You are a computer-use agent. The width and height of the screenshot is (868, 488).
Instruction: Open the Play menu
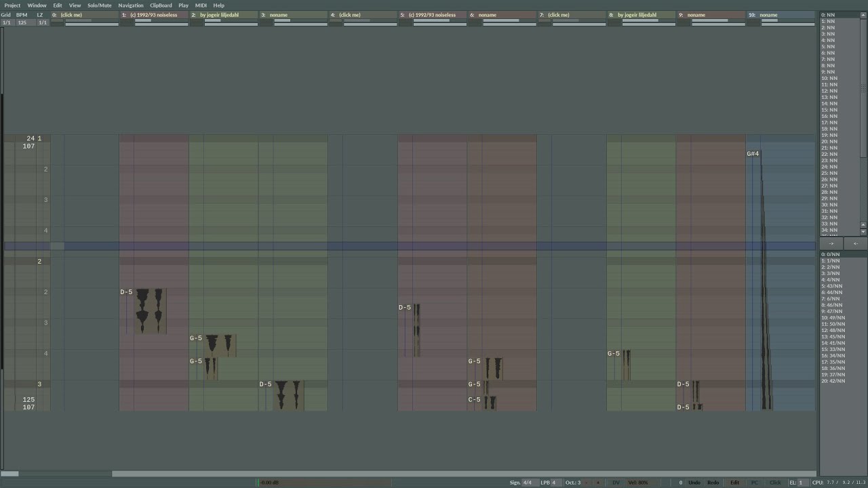pos(183,5)
